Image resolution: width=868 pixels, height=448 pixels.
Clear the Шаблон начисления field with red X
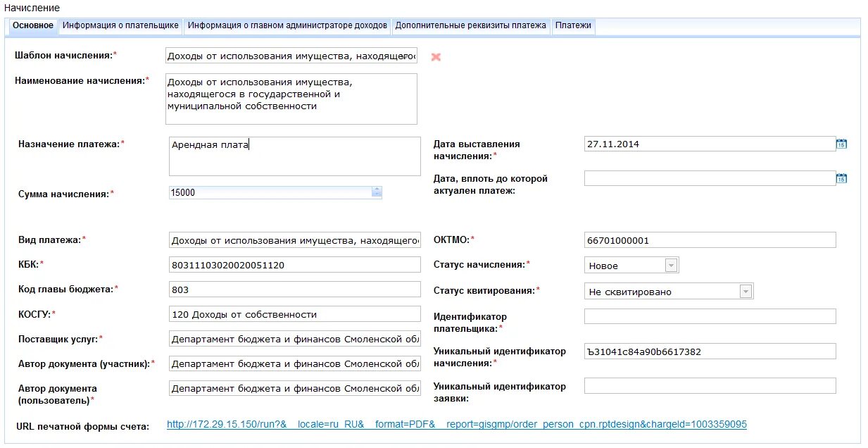pyautogui.click(x=436, y=56)
